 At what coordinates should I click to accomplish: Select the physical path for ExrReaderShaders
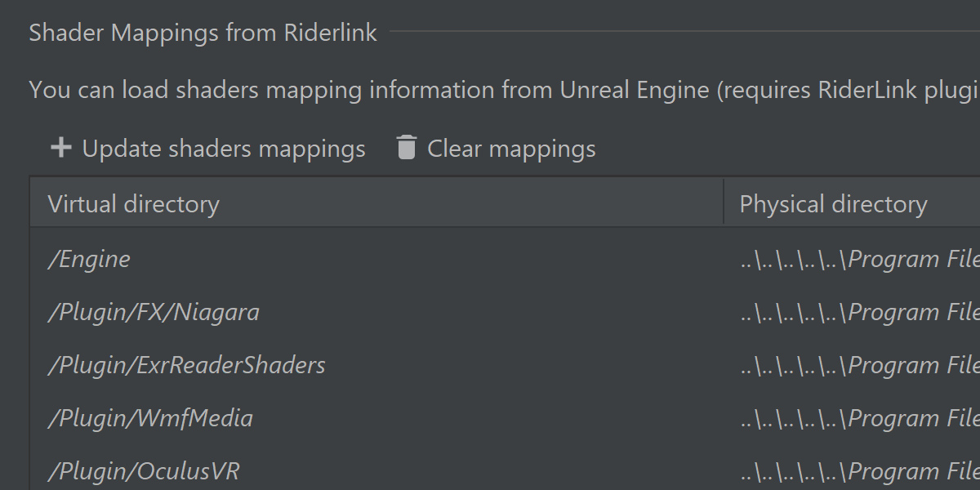tap(859, 365)
